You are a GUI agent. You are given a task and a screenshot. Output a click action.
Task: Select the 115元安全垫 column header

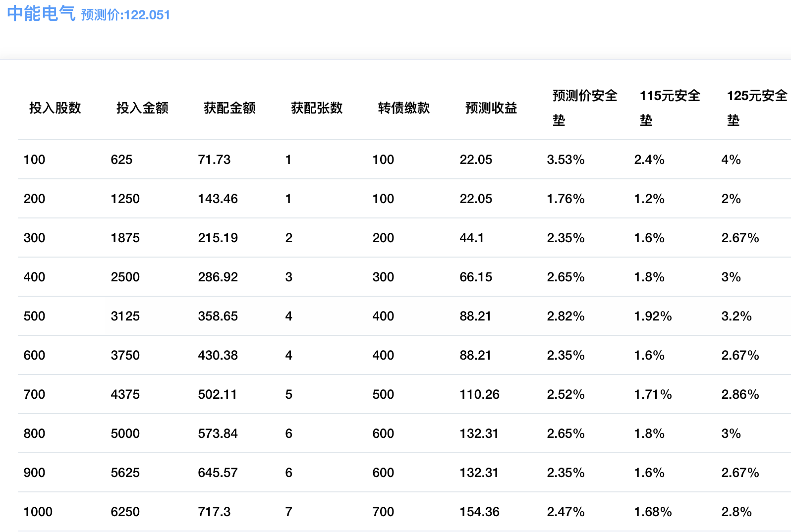tap(670, 107)
